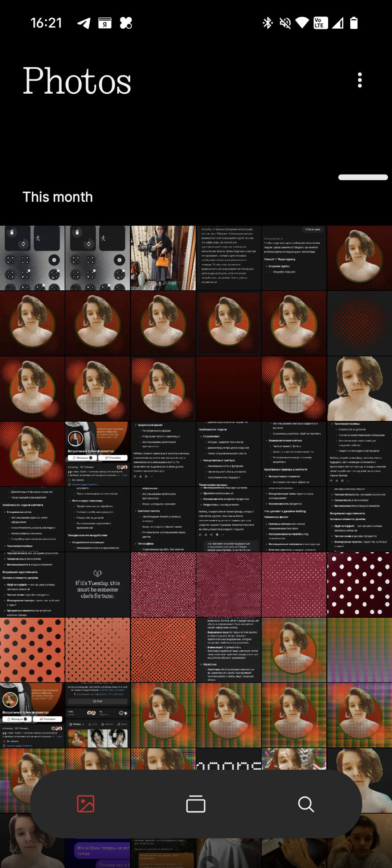Tap the Telegram notification icon in status bar
The height and width of the screenshot is (868, 392).
84,23
